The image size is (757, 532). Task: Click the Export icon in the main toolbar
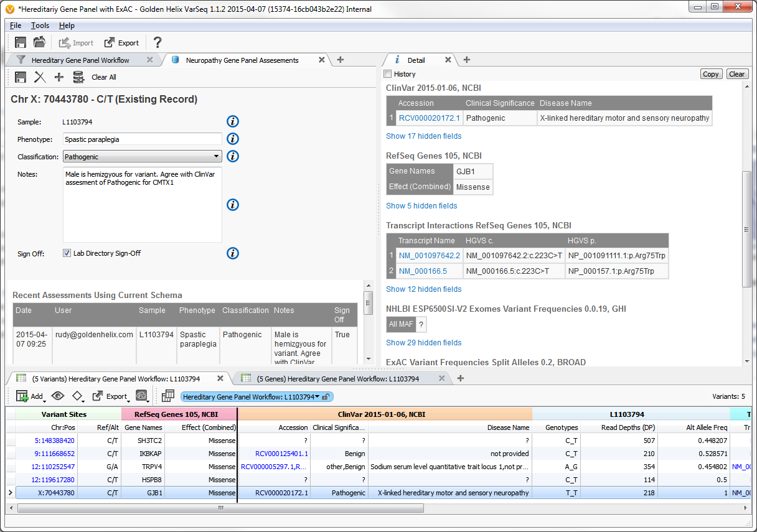(x=121, y=42)
